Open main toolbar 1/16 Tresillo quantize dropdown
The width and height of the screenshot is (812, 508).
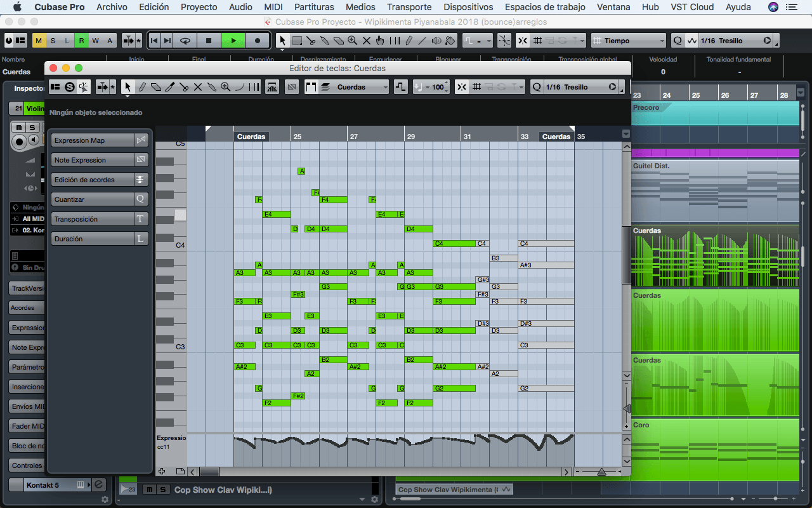(x=736, y=41)
